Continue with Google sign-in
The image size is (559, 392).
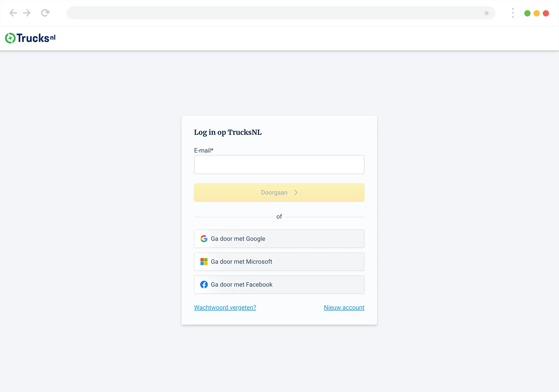pos(279,238)
